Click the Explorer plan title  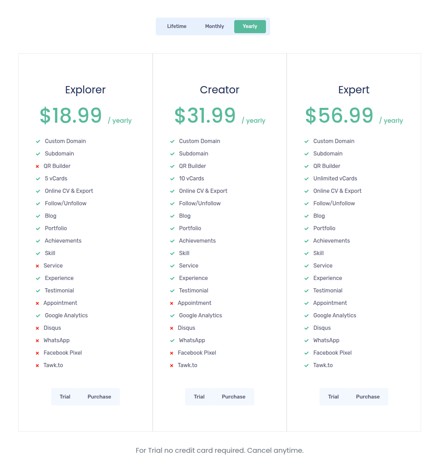coord(85,90)
